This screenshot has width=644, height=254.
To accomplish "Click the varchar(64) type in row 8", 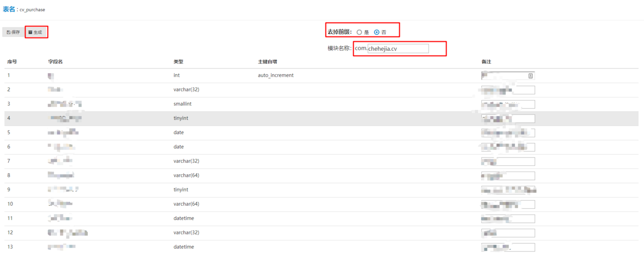I will coord(186,175).
